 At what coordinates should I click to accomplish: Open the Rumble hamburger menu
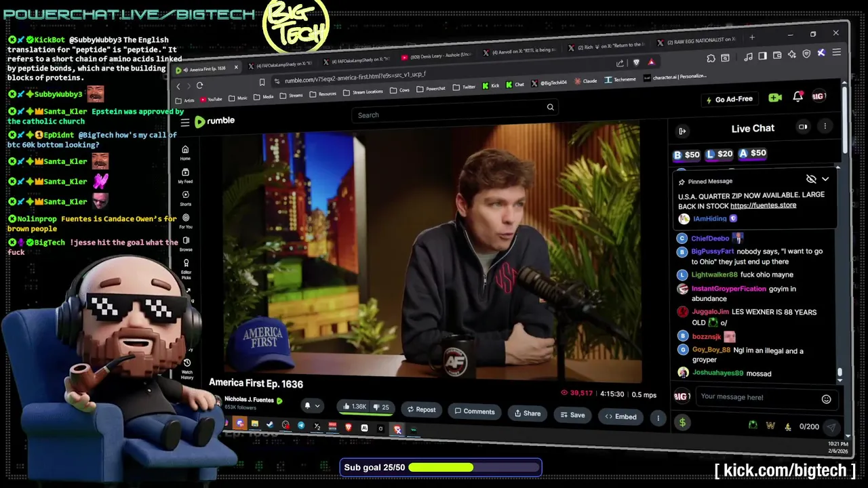click(184, 123)
